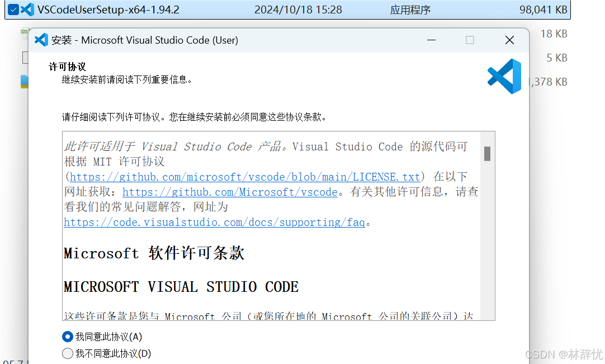
Task: Click the 'Microsoft 软件许可条款' heading in license text
Action: [154, 253]
